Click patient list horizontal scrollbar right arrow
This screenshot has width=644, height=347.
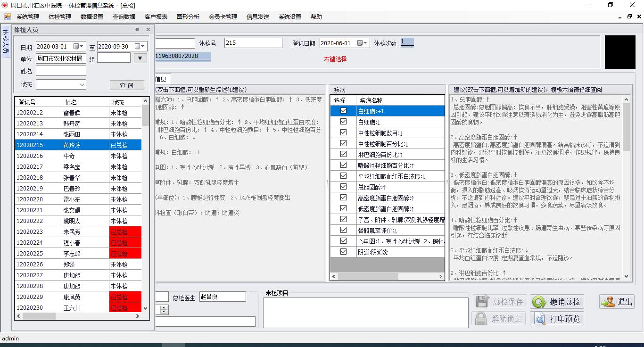(x=138, y=316)
